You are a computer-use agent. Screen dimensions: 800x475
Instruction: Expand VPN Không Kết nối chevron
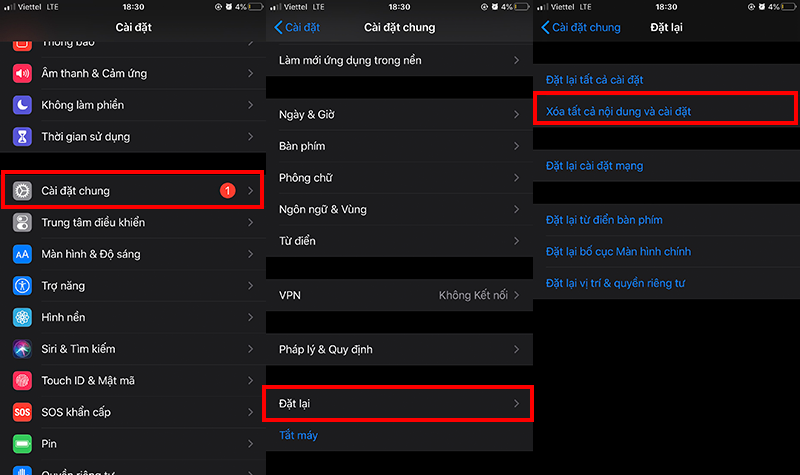(x=516, y=295)
